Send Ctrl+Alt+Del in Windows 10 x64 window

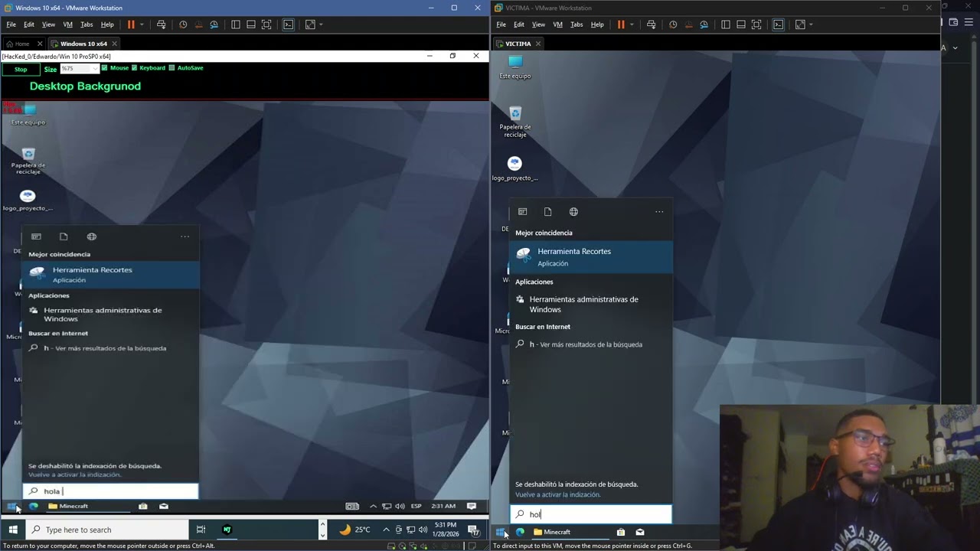click(x=161, y=24)
